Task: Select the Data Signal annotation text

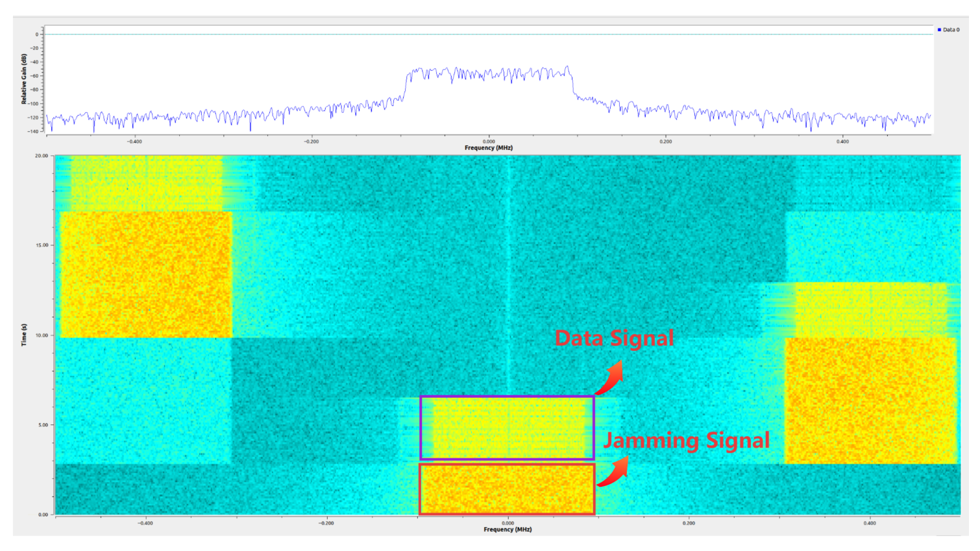Action: pos(614,338)
